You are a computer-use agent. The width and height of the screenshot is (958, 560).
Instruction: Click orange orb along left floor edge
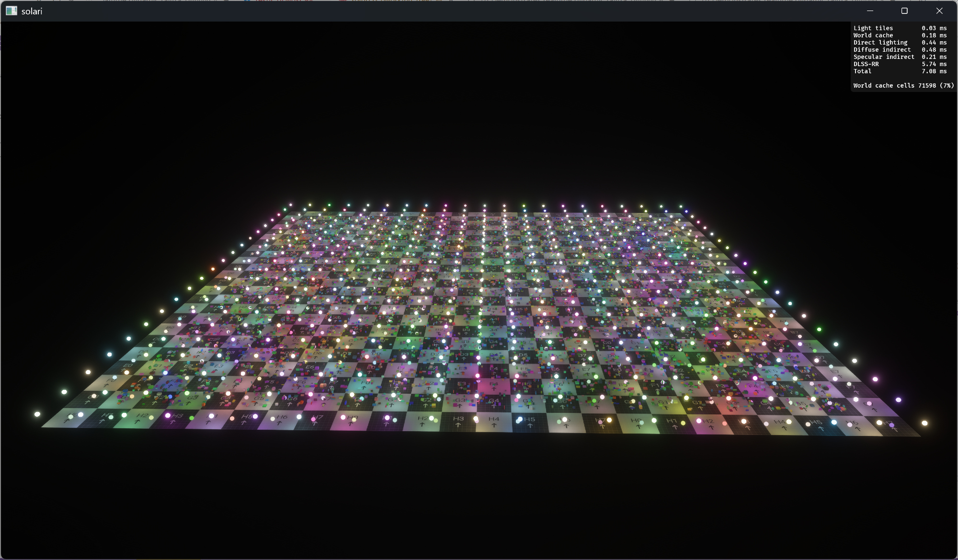pyautogui.click(x=213, y=269)
